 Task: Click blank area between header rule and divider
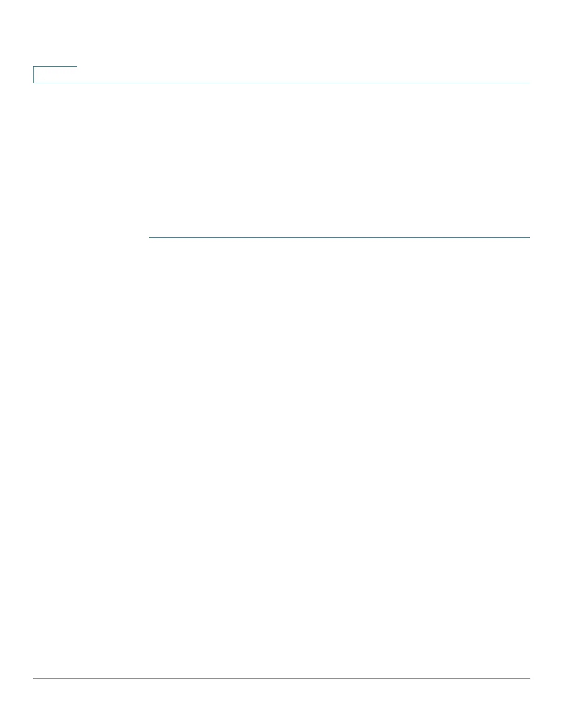coord(281,160)
